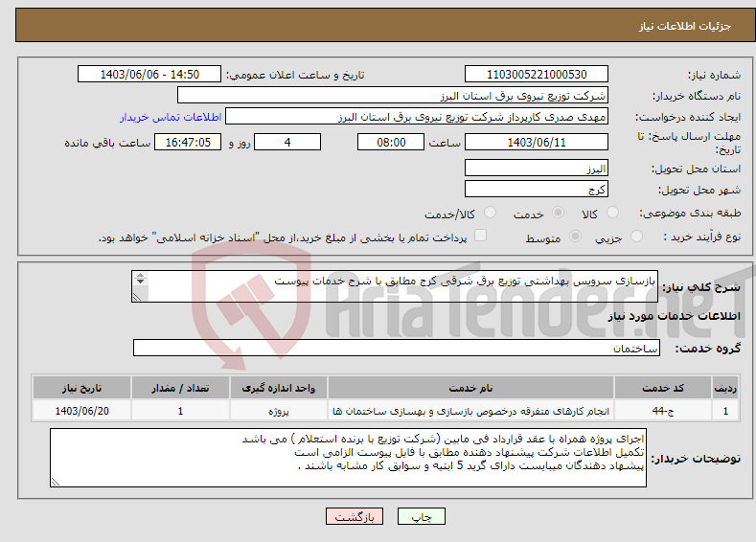Click the general description textarea بازسازی سرویس بهداشتی
This screenshot has height=542, width=756.
(x=395, y=286)
